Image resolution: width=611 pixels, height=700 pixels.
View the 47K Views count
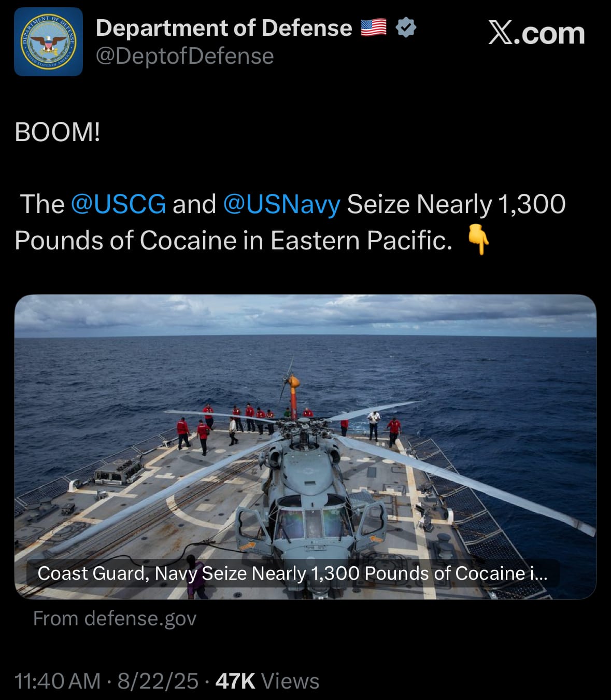(x=267, y=681)
